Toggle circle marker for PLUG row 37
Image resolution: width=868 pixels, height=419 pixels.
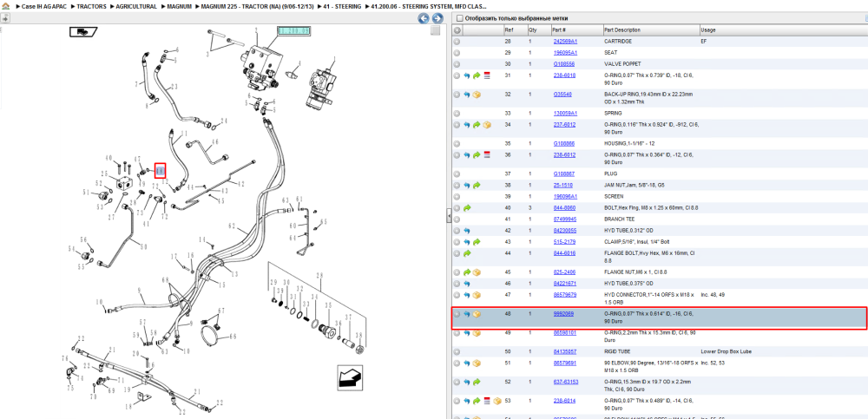457,173
